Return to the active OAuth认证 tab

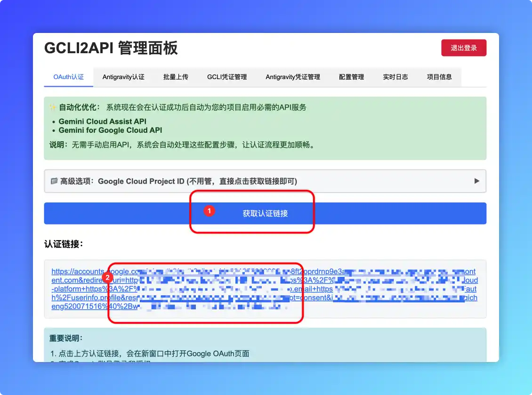click(68, 77)
